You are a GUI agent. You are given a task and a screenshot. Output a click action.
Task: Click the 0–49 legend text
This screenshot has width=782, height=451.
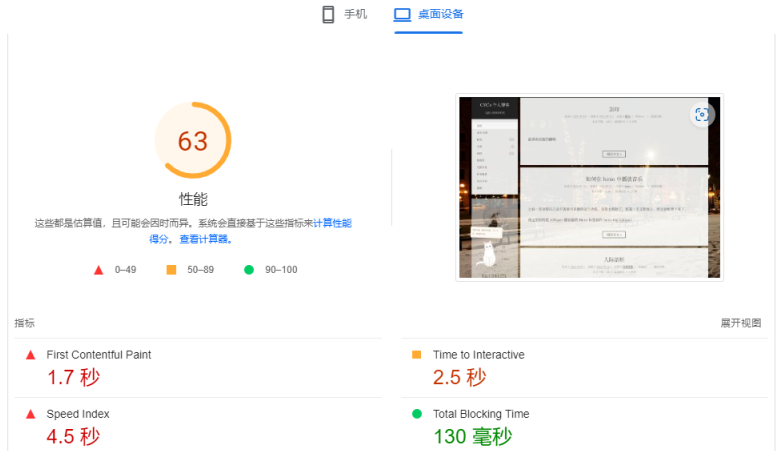(125, 270)
